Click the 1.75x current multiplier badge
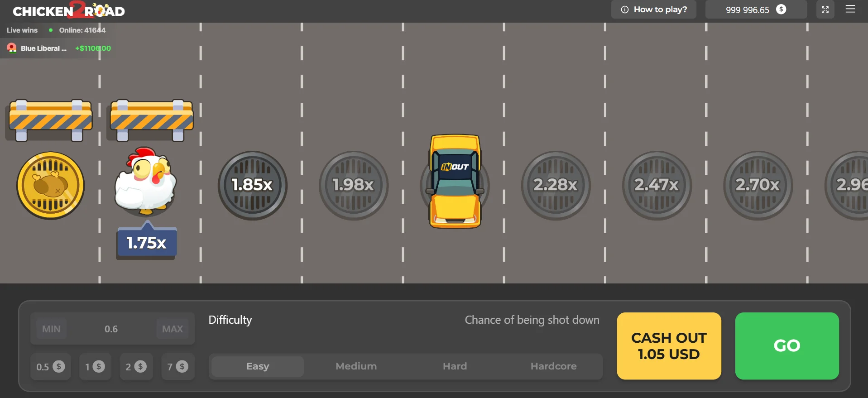The height and width of the screenshot is (398, 868). (146, 242)
